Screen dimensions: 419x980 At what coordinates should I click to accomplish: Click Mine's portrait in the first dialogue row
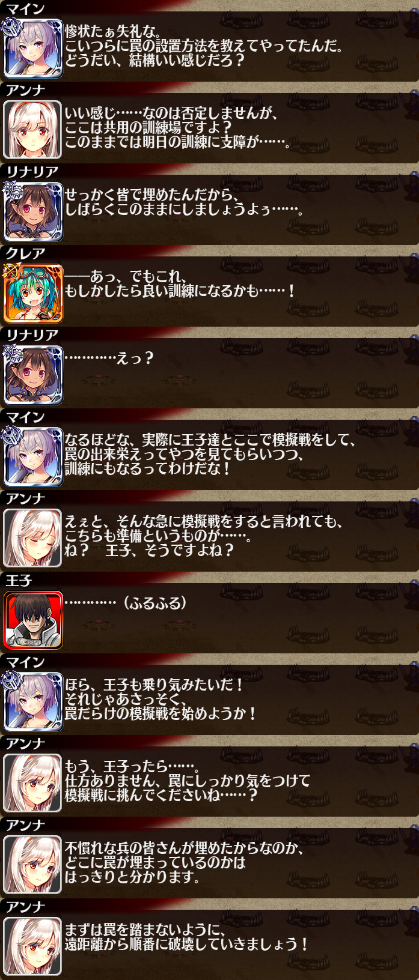(x=33, y=48)
